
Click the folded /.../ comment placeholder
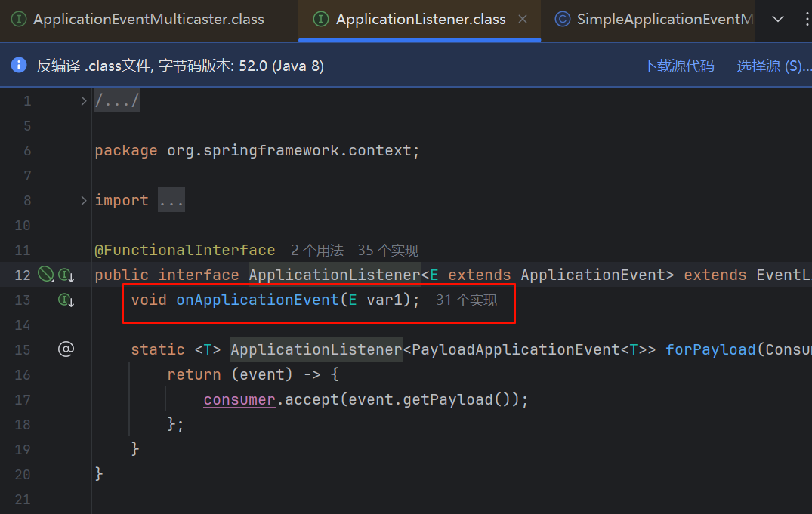[x=117, y=100]
